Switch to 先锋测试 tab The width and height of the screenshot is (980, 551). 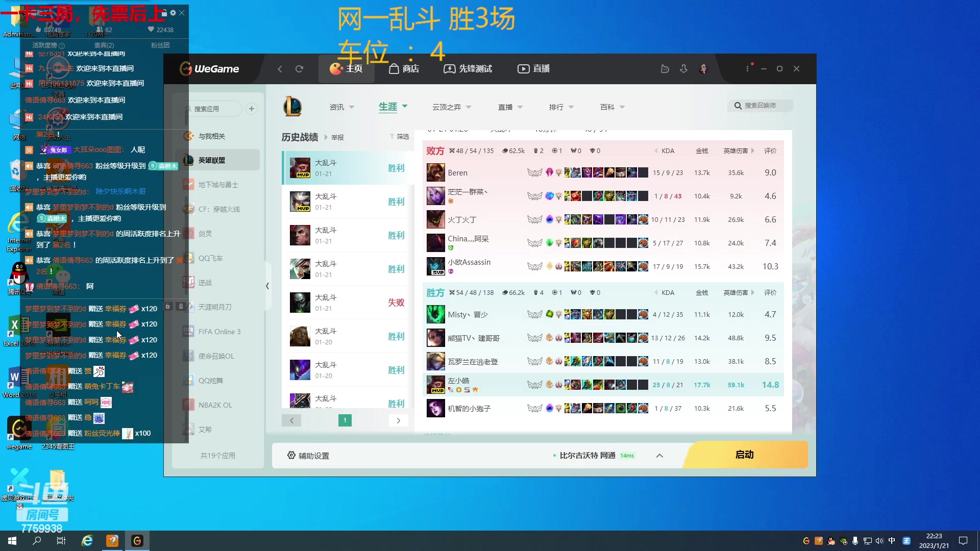[468, 69]
